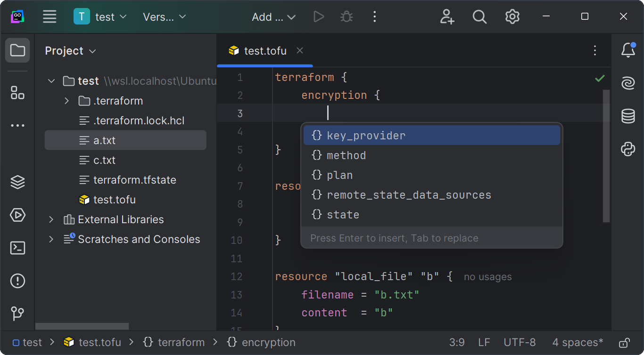Open the Notifications bell panel
The width and height of the screenshot is (644, 355).
coord(628,50)
